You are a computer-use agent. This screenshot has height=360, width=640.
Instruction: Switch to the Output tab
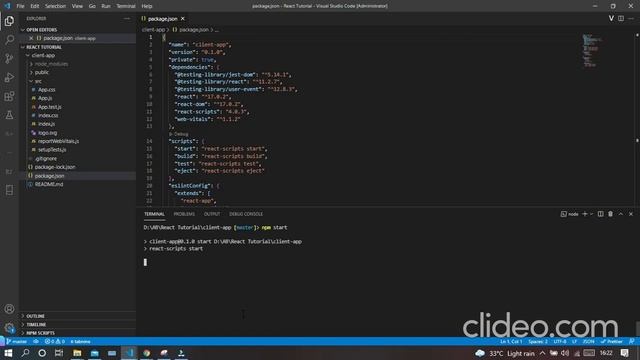(212, 214)
